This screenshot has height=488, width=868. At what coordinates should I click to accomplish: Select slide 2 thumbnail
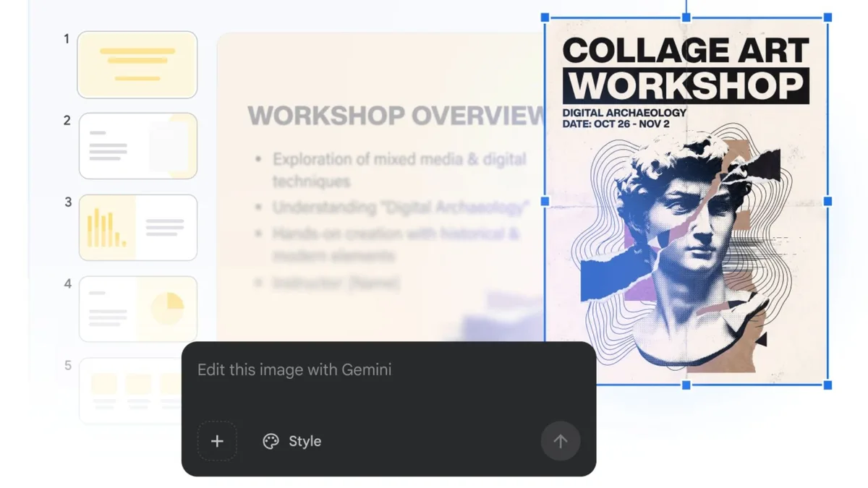tap(137, 145)
